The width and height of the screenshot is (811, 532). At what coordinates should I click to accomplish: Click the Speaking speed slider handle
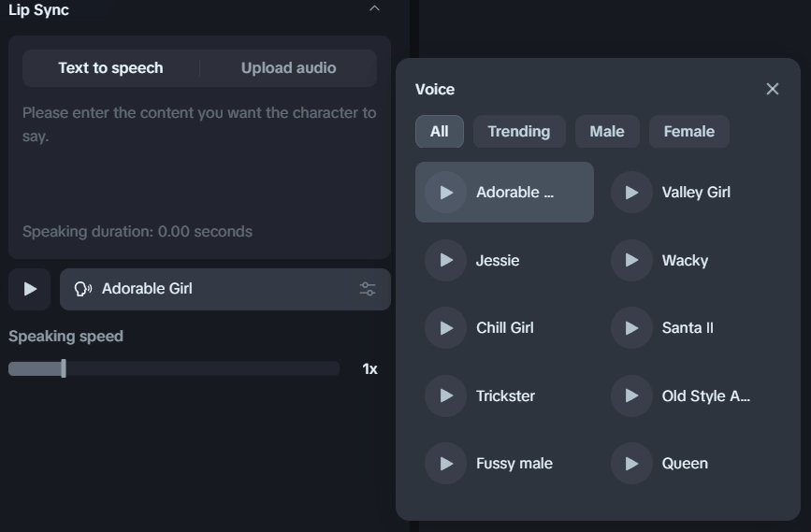[64, 368]
